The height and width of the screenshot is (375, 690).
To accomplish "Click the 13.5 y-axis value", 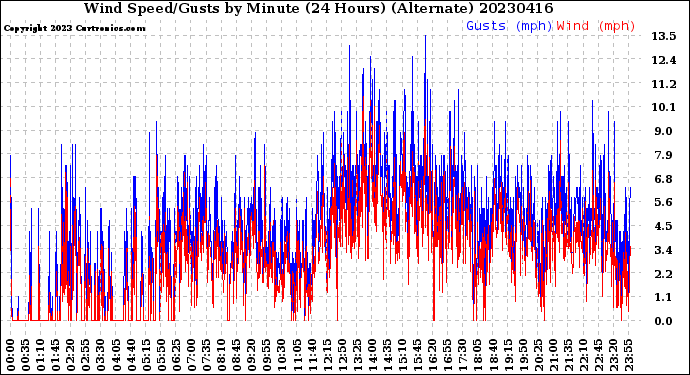I will (x=664, y=36).
